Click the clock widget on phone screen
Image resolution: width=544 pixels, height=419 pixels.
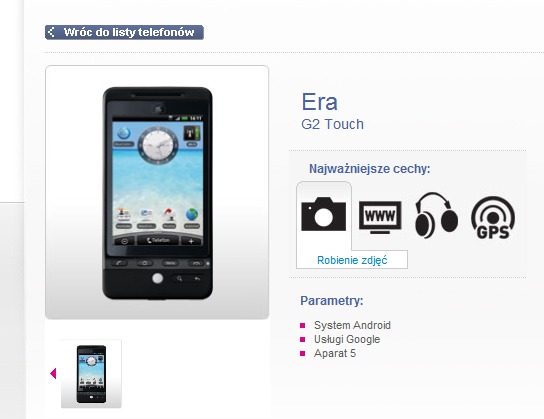pos(158,145)
